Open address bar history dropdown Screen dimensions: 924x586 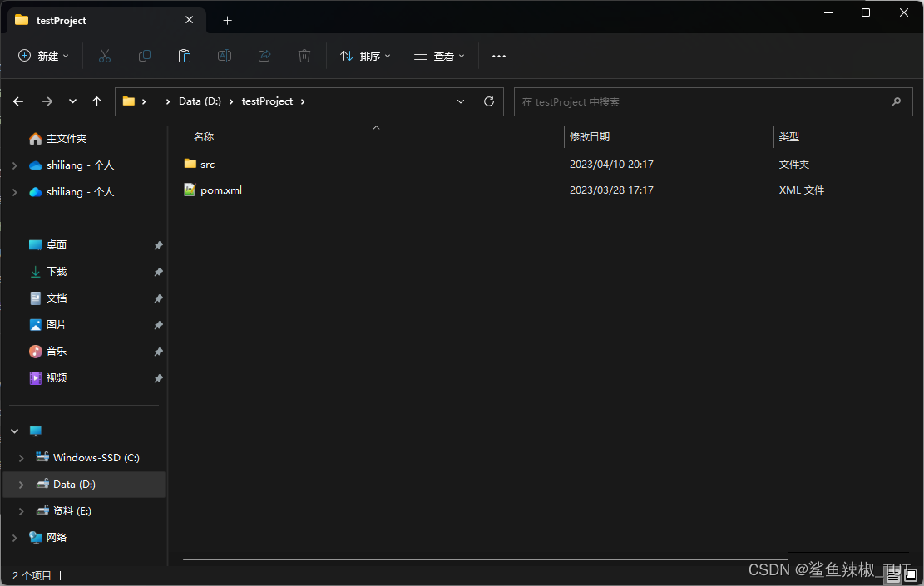pyautogui.click(x=461, y=101)
